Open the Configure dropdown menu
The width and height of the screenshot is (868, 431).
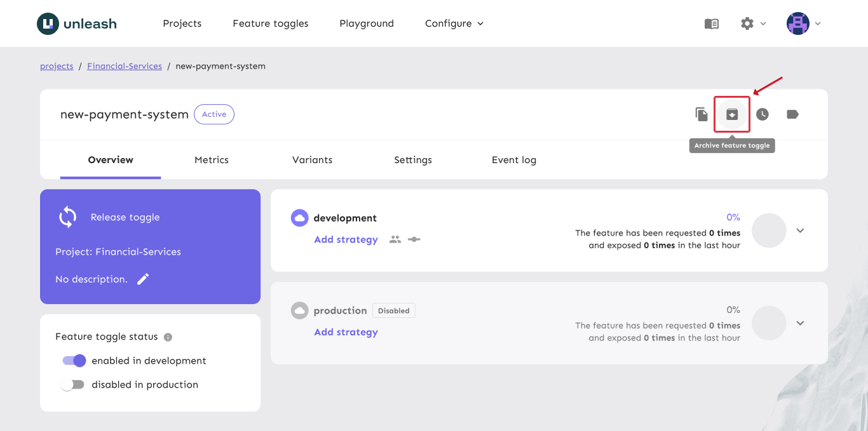point(454,23)
